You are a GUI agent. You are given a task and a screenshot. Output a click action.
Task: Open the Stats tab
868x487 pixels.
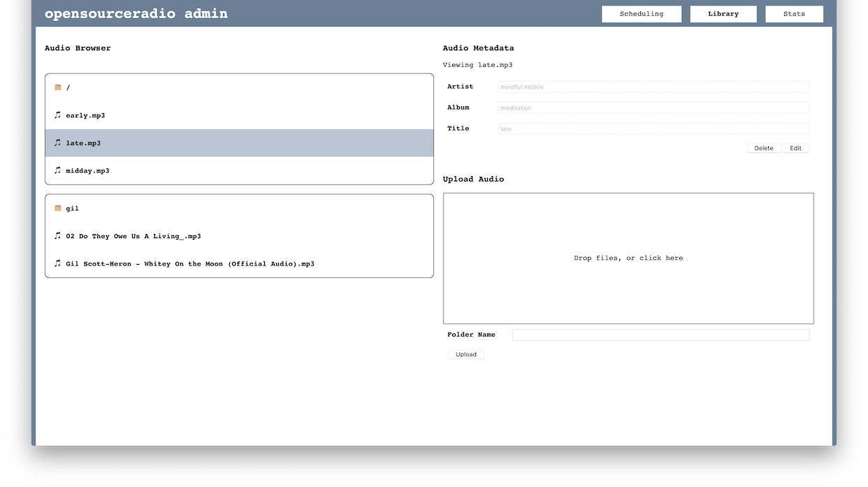(794, 14)
